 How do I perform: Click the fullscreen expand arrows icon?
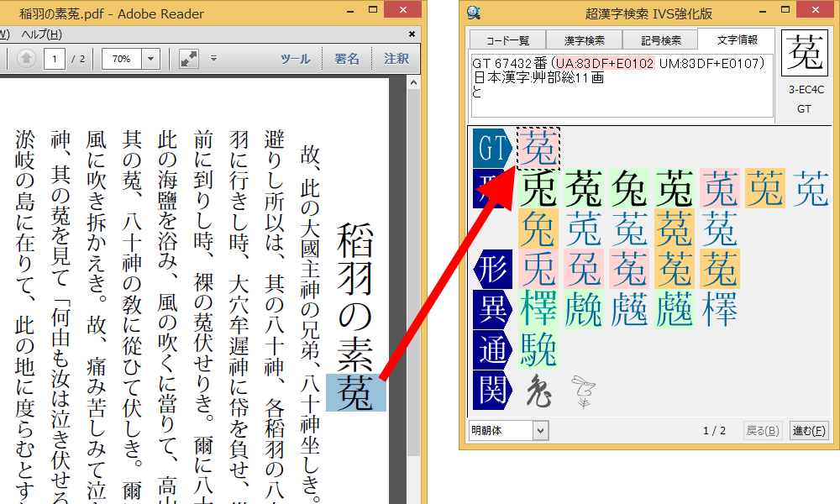tap(189, 59)
